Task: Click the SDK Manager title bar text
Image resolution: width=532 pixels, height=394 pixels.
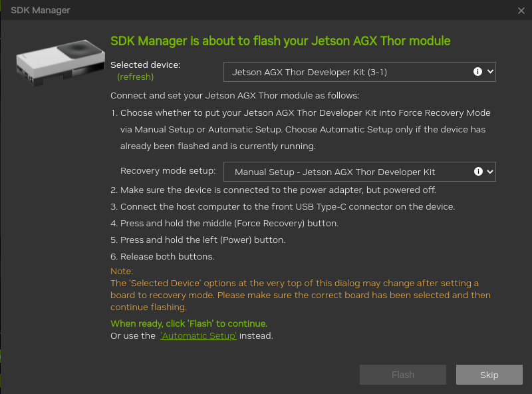Action: click(41, 11)
